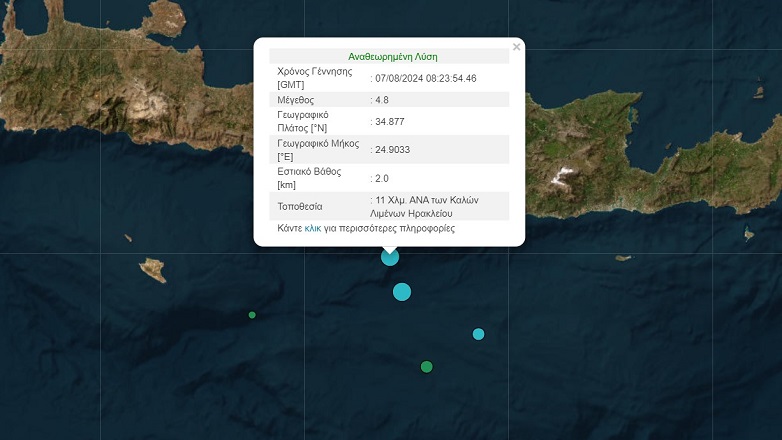Click the 'Χρόνος Γέννησης [GMT]' label
This screenshot has width=782, height=440.
pyautogui.click(x=315, y=78)
